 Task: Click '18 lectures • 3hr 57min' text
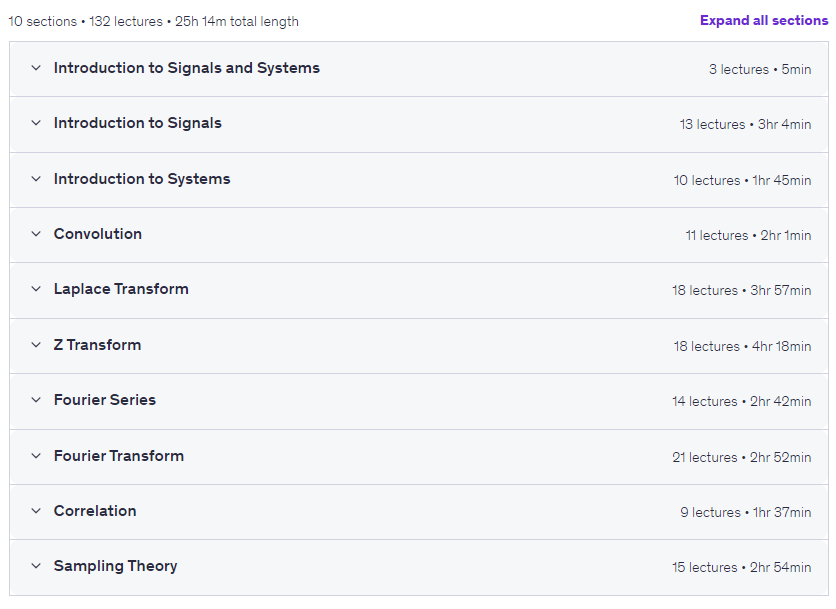(742, 290)
